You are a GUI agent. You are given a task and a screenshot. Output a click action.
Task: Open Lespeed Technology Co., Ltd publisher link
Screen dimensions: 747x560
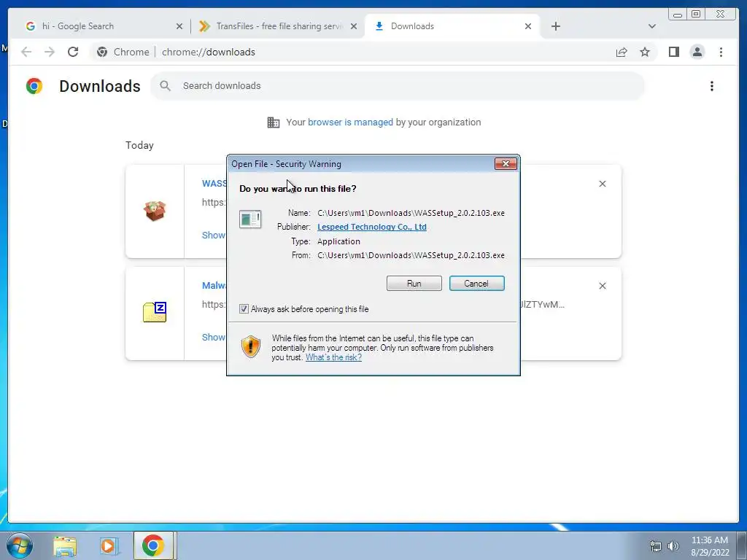(371, 227)
